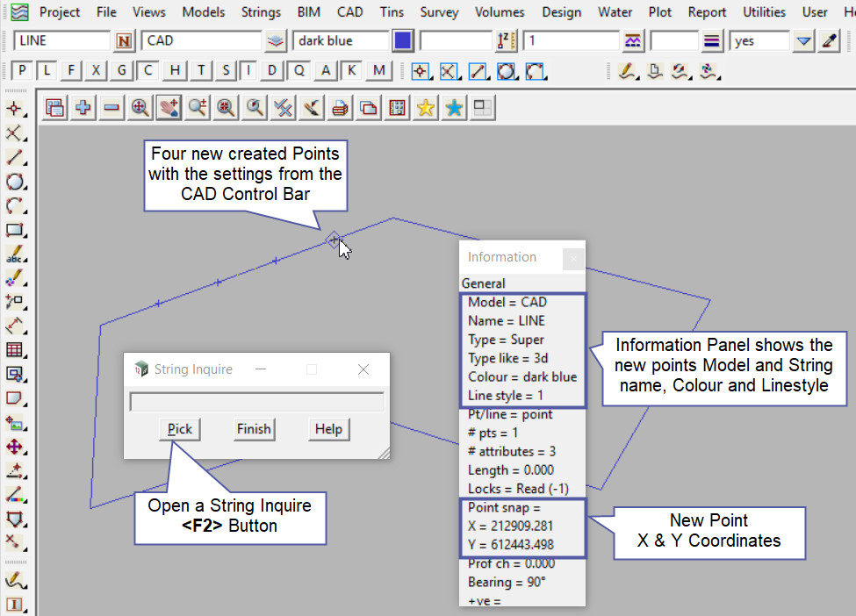Screen dimensions: 856x616
Task: Click the yellow star icon in view toolbar
Action: point(426,108)
